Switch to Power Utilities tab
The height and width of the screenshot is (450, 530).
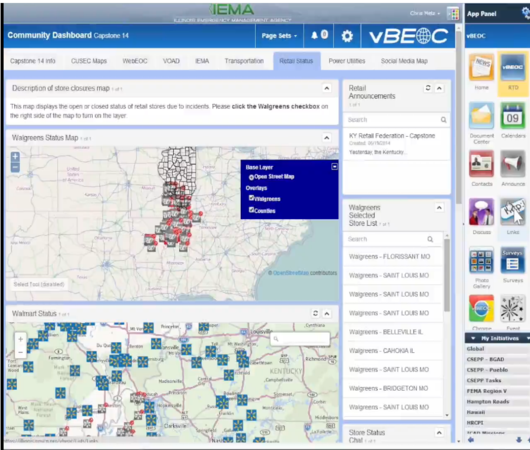point(347,61)
